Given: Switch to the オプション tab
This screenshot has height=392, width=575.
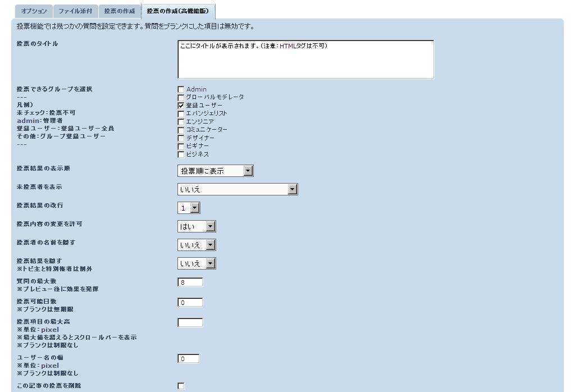Looking at the screenshot, I should tap(34, 11).
